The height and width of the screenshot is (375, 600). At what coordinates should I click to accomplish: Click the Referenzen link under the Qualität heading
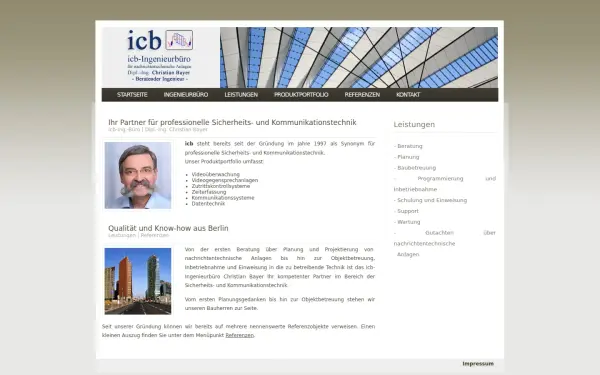click(x=155, y=235)
